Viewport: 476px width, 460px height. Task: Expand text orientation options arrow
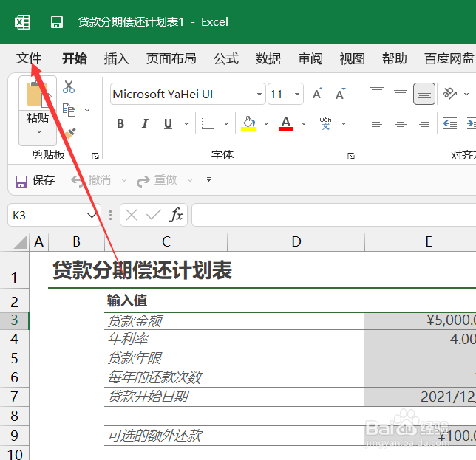[466, 94]
